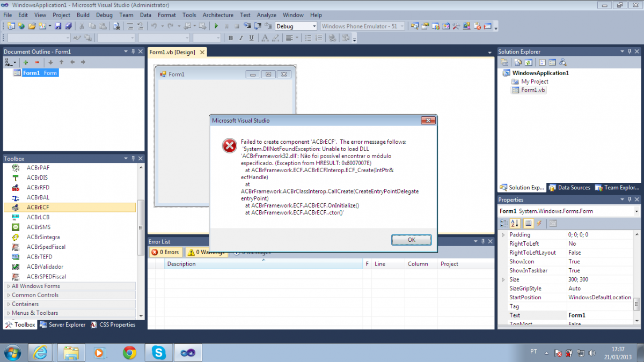The image size is (644, 362).
Task: Switch to the CSS Properties tab
Action: (113, 324)
